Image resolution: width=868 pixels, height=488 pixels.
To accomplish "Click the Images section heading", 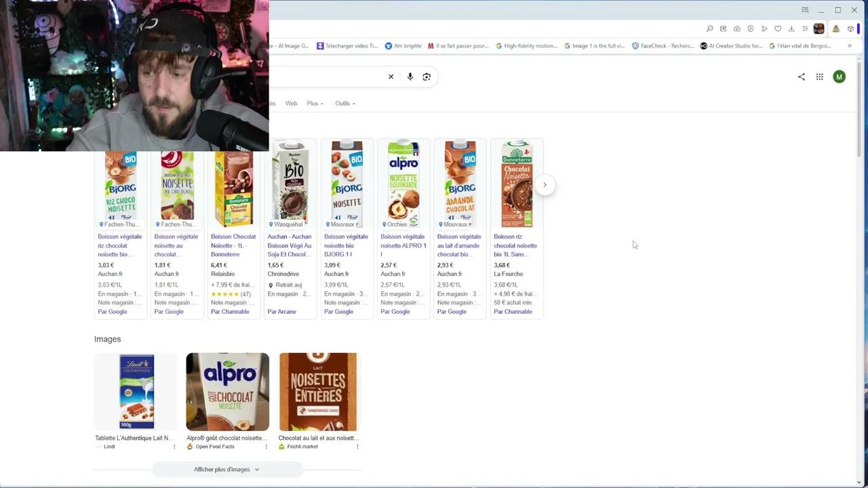I will 108,339.
